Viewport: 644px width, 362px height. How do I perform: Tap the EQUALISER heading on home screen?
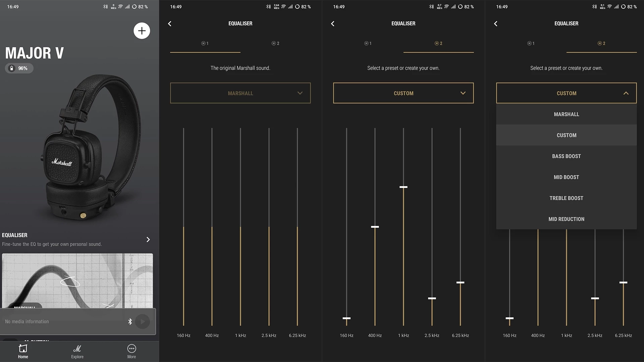point(15,235)
